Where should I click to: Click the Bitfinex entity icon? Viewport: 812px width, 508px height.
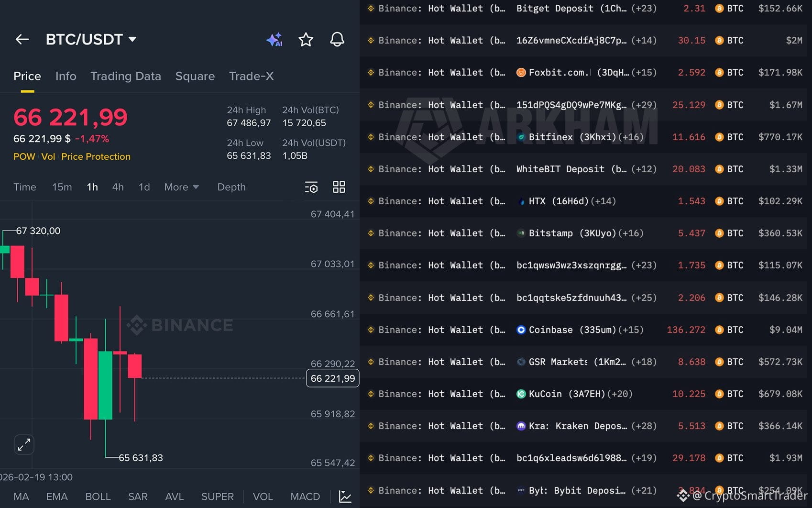pyautogui.click(x=521, y=137)
